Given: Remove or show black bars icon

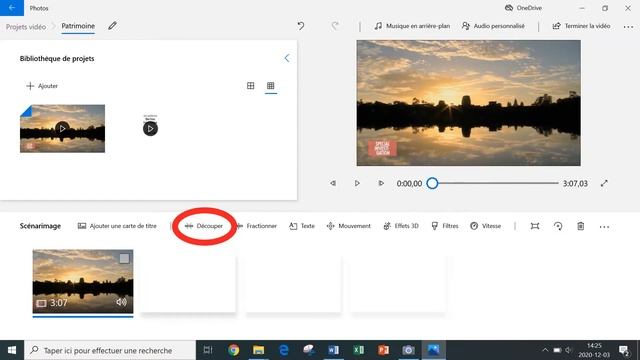Looking at the screenshot, I should point(535,226).
